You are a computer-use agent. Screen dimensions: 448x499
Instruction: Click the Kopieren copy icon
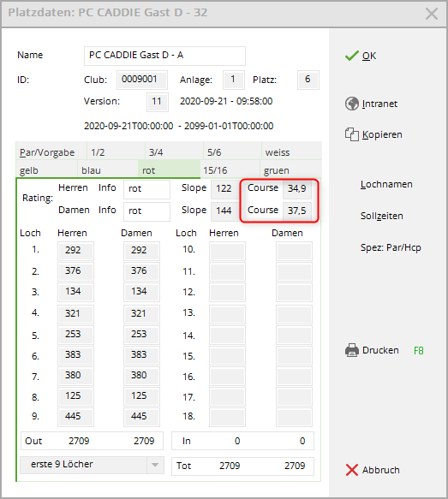tap(352, 134)
